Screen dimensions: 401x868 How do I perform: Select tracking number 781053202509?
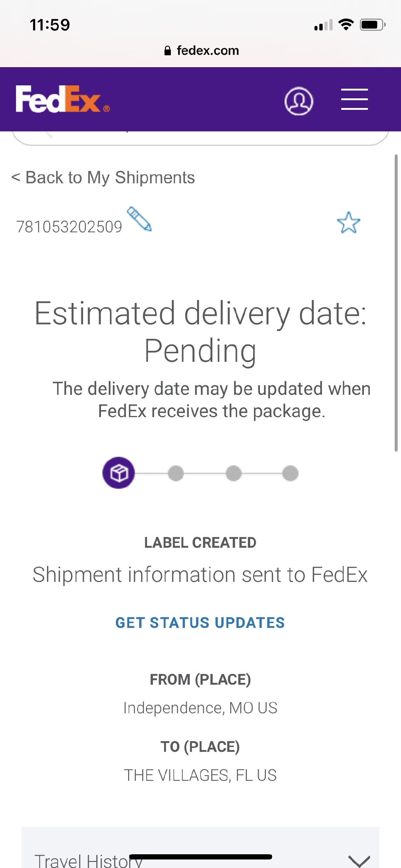pos(69,227)
